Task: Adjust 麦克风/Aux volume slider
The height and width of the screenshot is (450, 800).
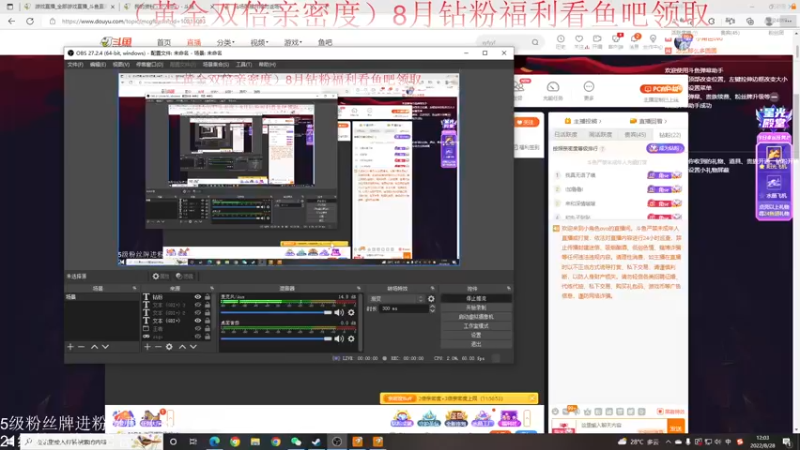Action: 276,312
